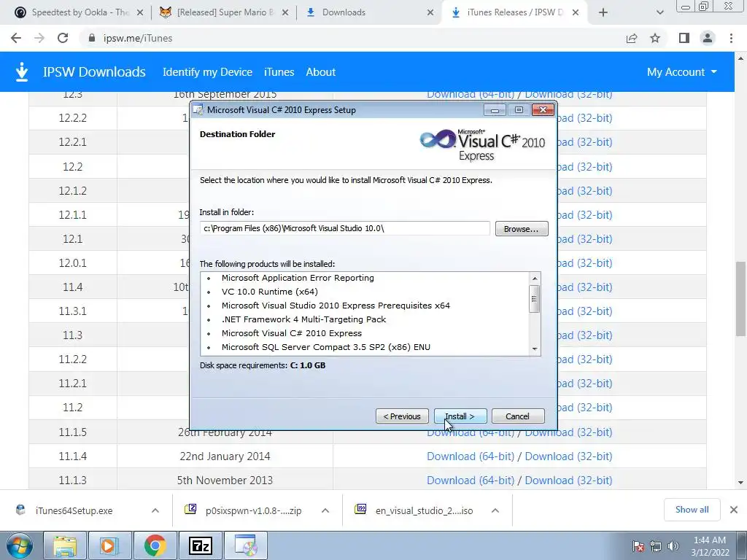The height and width of the screenshot is (560, 747).
Task: Close the Speedtest by Ookla tab
Action: click(139, 12)
